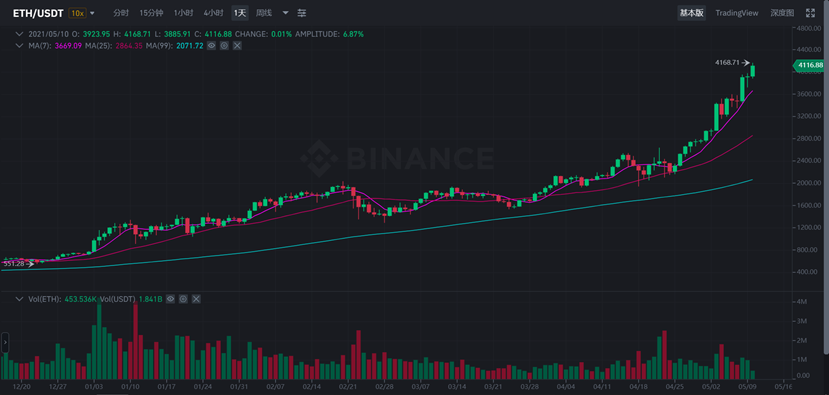This screenshot has width=829, height=395.
Task: Click the 551.28 low price marker
Action: tap(14, 263)
